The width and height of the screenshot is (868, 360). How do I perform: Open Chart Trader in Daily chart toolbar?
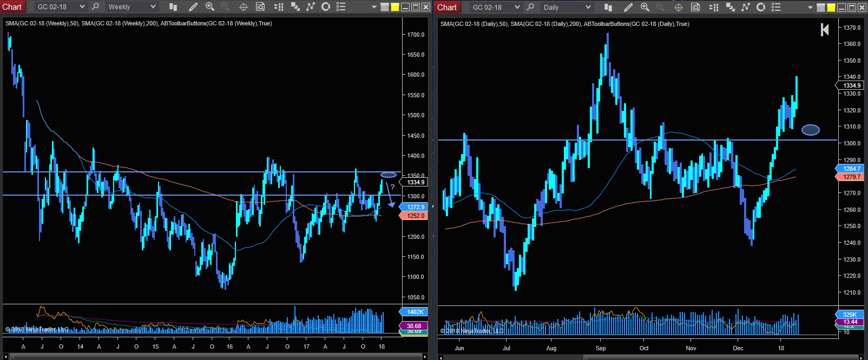coord(714,7)
